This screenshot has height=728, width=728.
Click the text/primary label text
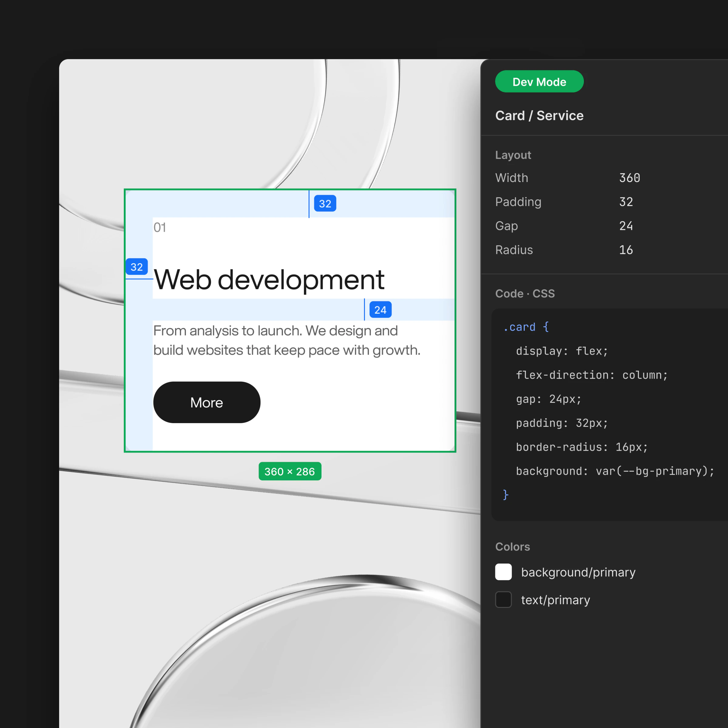coord(555,600)
